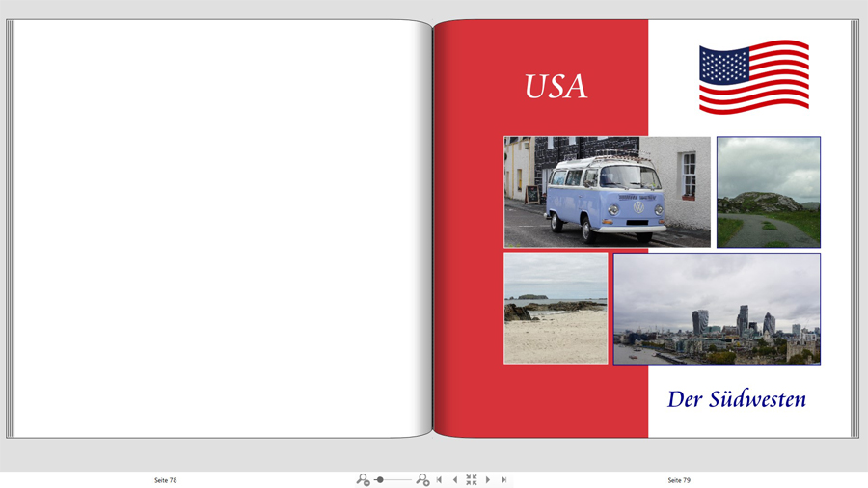Select the green hill path photo
The image size is (868, 488).
click(768, 192)
